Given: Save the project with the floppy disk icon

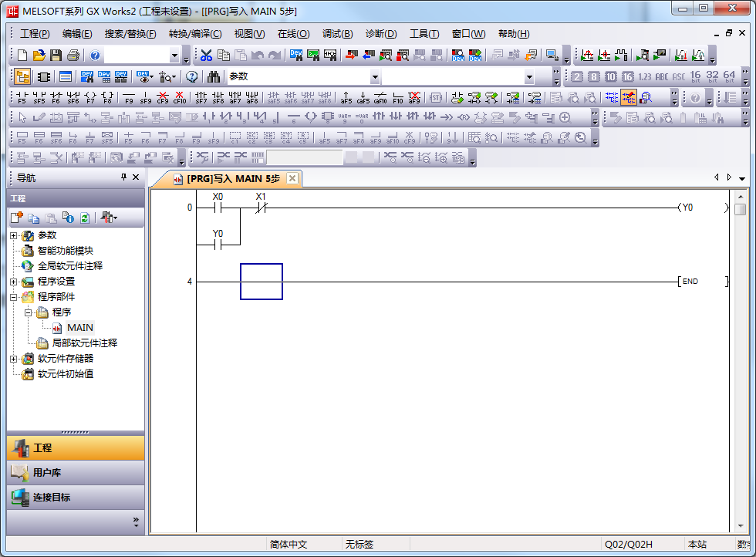Looking at the screenshot, I should tap(56, 56).
